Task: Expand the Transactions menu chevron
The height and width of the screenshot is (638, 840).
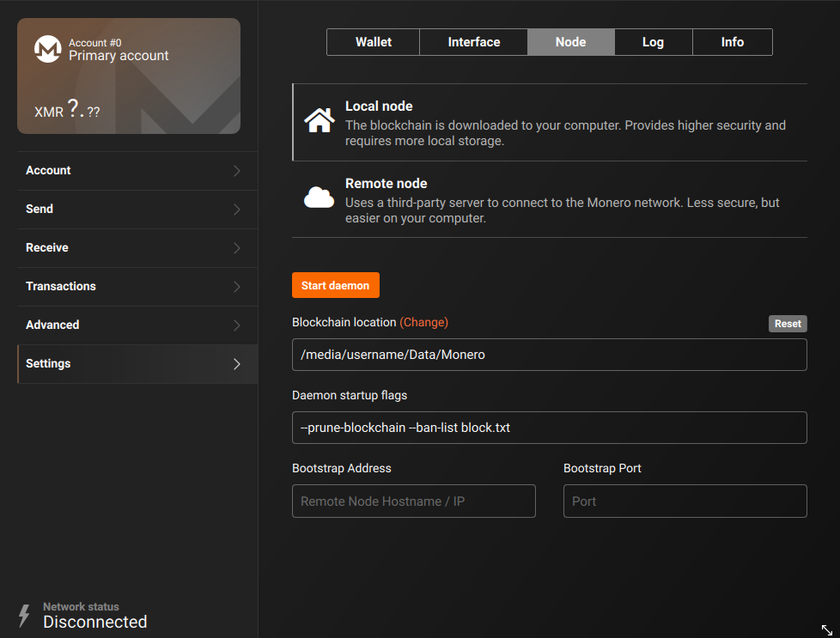Action: (237, 287)
